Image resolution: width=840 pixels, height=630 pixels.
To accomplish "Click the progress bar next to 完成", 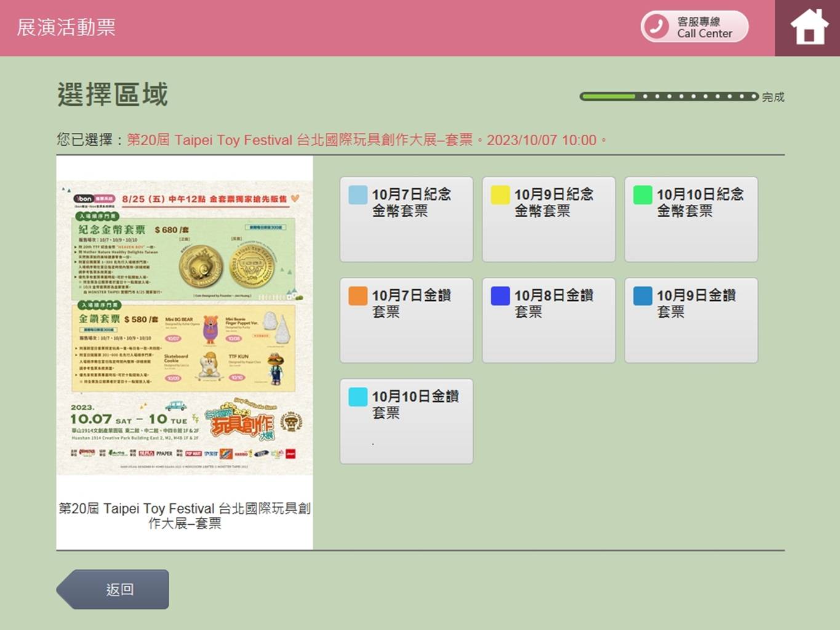I will pyautogui.click(x=669, y=97).
